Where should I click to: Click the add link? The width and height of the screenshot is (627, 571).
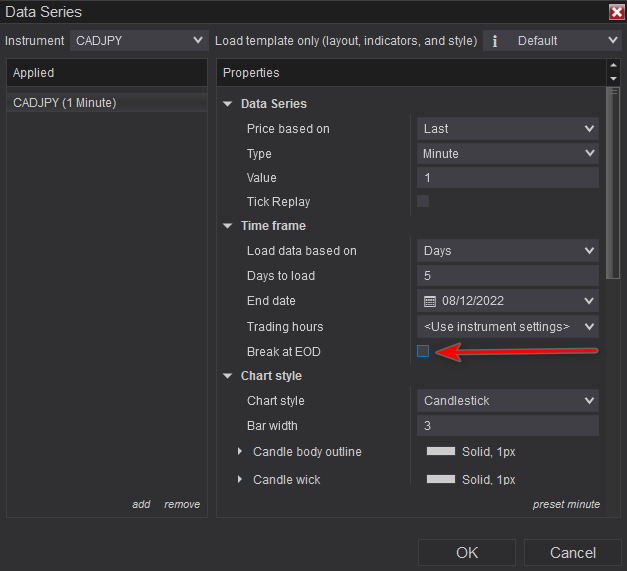(x=141, y=504)
